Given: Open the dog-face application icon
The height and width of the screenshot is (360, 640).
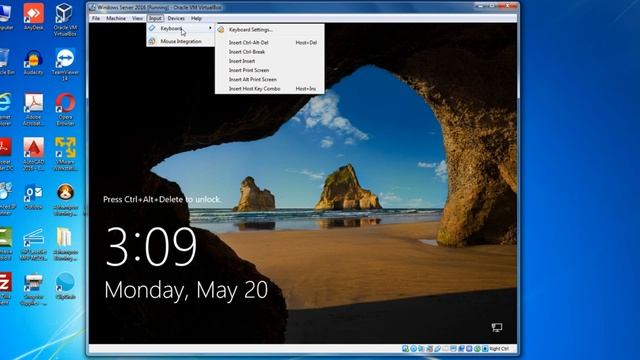Looking at the screenshot, I should [65, 200].
